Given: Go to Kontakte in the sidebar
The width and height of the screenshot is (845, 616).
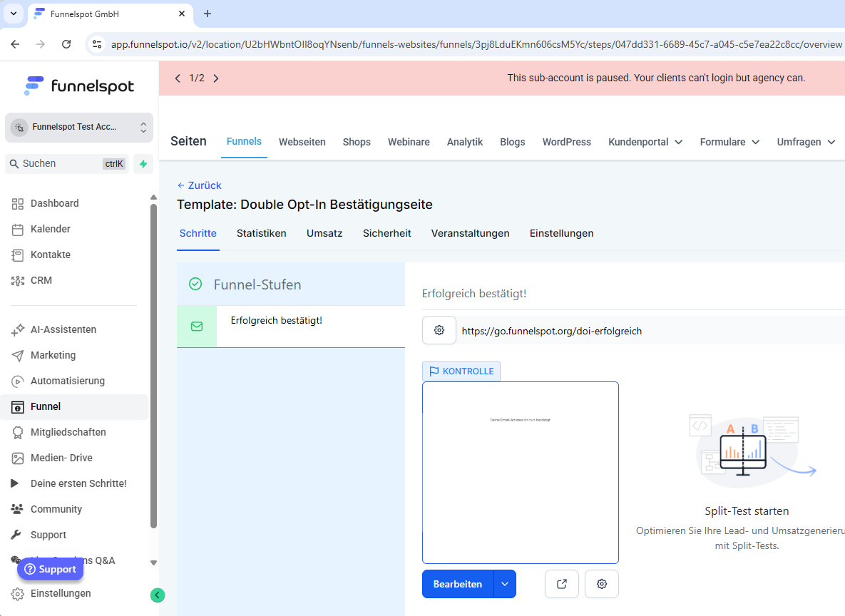Looking at the screenshot, I should click(x=50, y=255).
